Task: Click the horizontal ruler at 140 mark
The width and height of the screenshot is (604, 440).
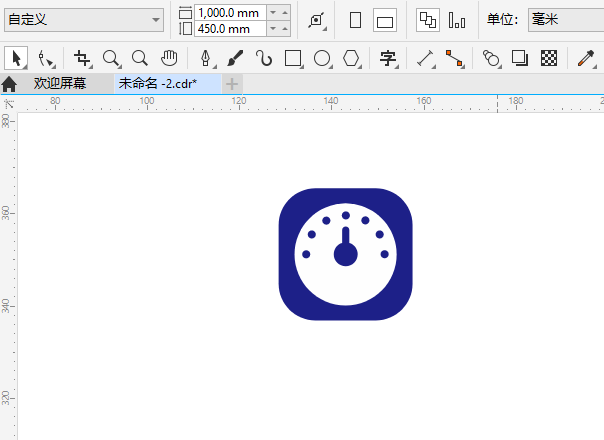Action: pos(331,103)
